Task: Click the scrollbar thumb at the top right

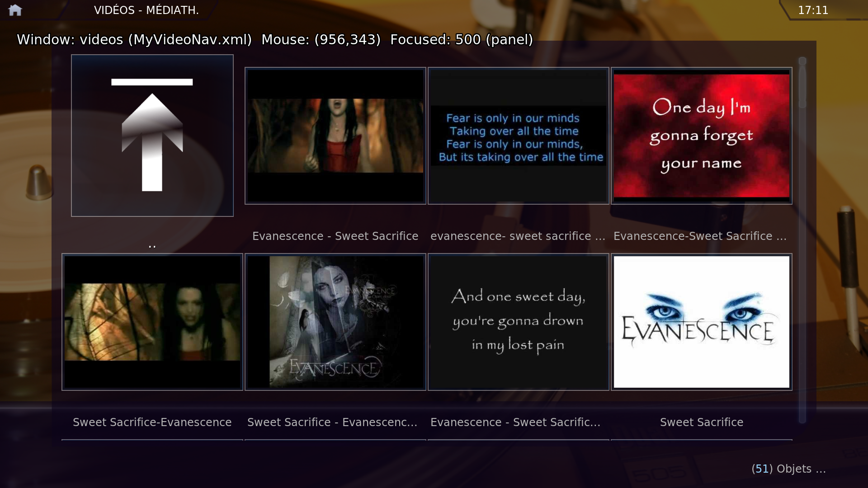Action: [x=802, y=83]
